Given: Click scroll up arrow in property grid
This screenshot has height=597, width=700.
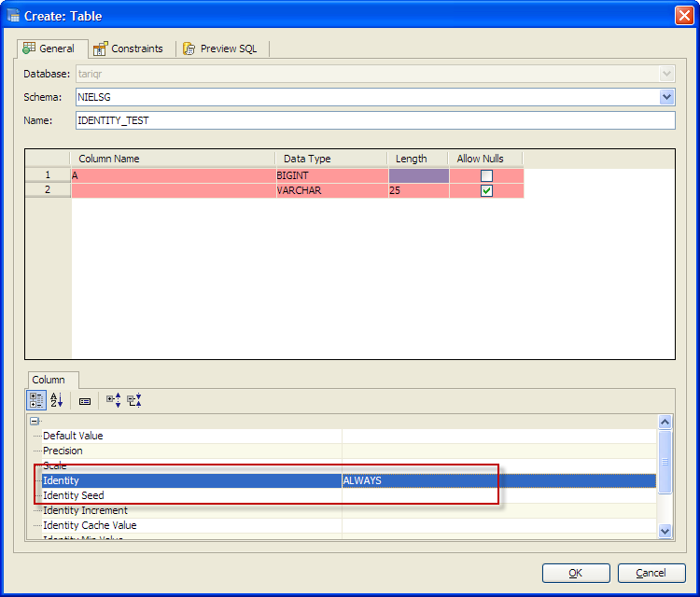Looking at the screenshot, I should pyautogui.click(x=665, y=422).
